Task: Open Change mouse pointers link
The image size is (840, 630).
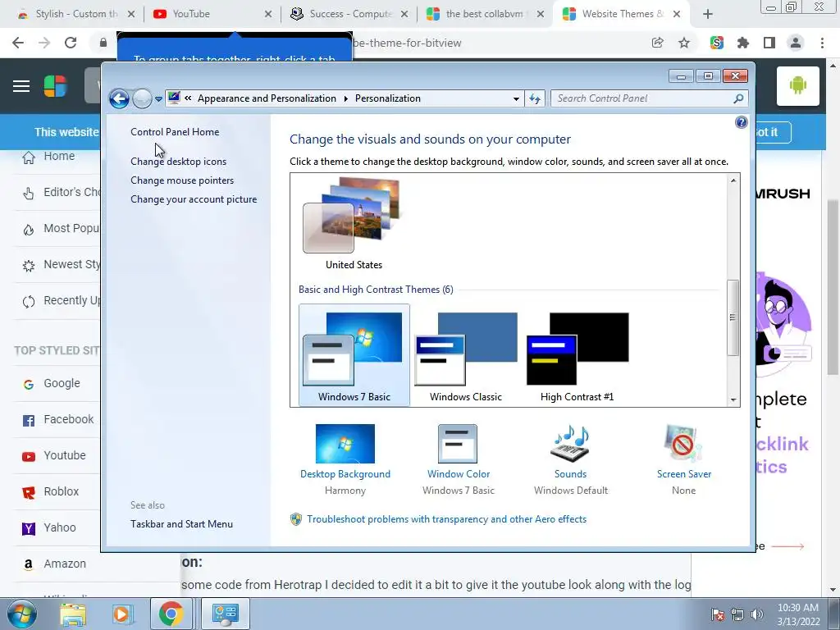Action: click(x=182, y=180)
